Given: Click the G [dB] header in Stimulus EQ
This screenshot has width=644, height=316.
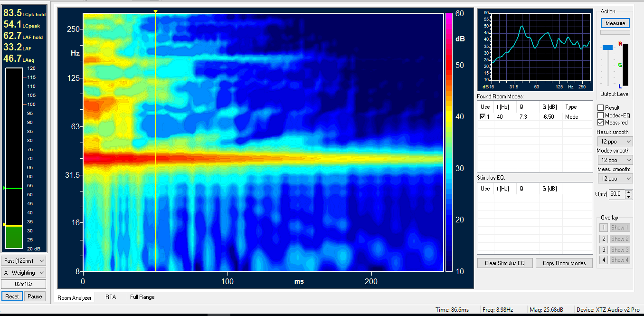Looking at the screenshot, I should (550, 189).
